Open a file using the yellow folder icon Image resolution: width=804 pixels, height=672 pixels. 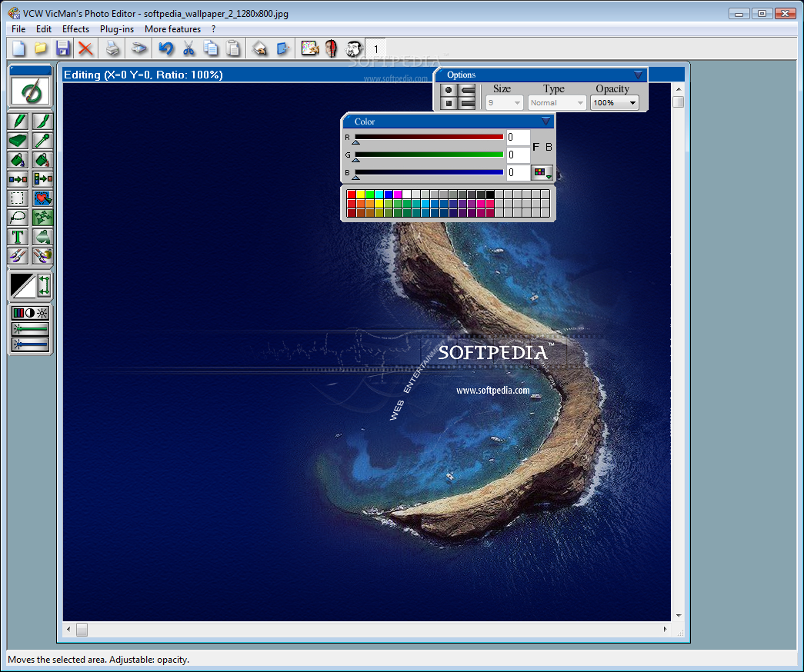pyautogui.click(x=41, y=48)
